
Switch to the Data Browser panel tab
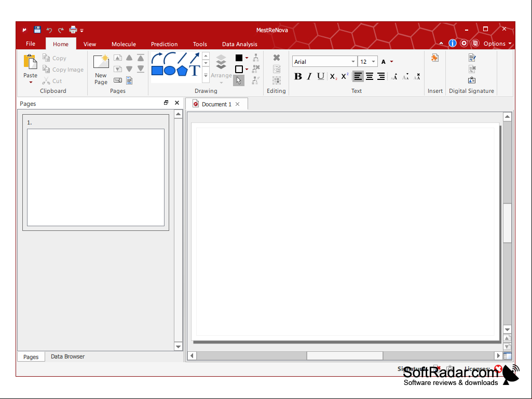tap(67, 356)
